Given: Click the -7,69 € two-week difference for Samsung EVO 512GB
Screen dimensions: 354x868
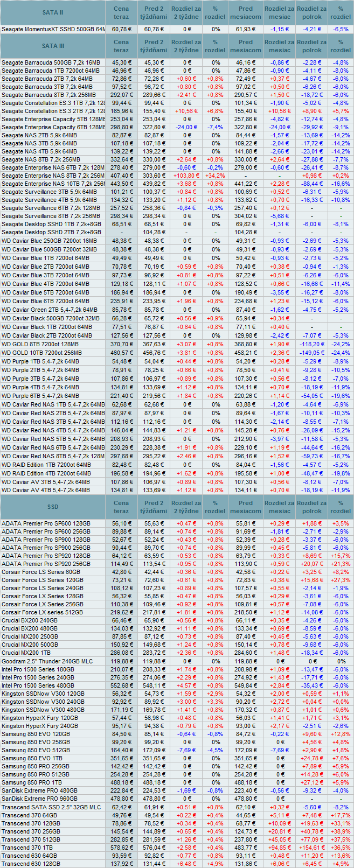Looking at the screenshot, I should click(x=186, y=750).
